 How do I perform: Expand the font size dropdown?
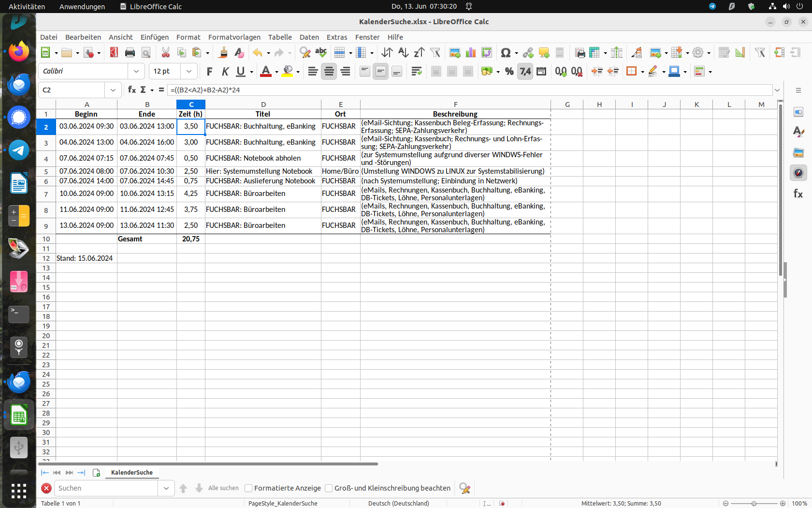tap(189, 72)
